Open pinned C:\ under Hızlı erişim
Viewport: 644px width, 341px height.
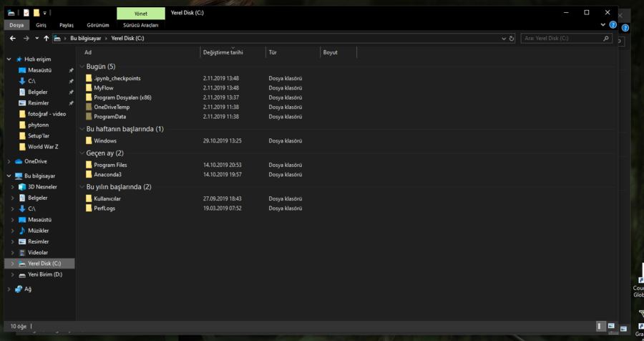(x=31, y=81)
